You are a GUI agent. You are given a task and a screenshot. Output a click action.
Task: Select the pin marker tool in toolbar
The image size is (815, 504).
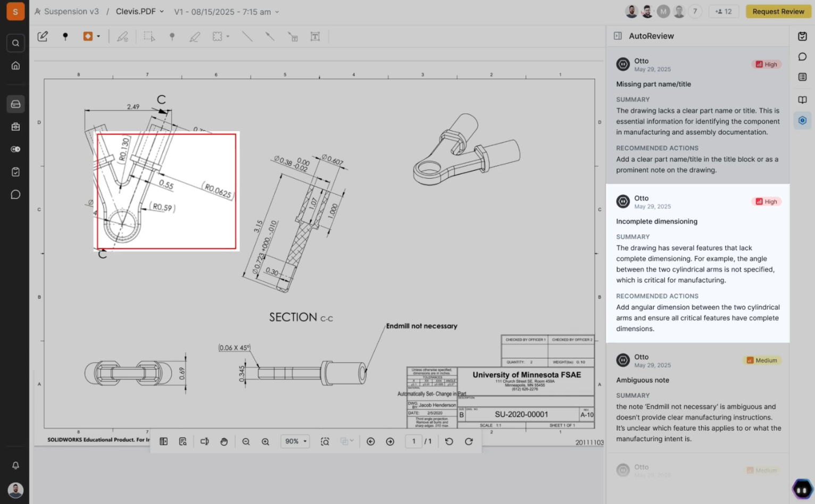65,36
